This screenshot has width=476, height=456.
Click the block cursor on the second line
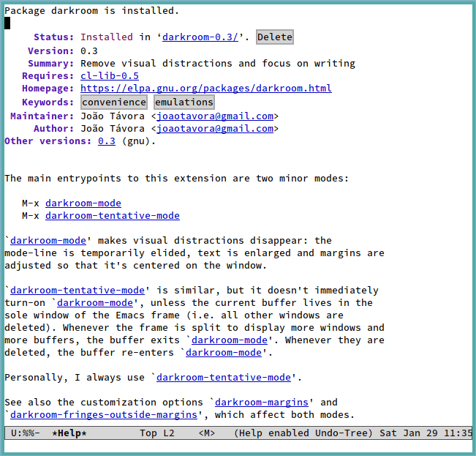pos(7,23)
